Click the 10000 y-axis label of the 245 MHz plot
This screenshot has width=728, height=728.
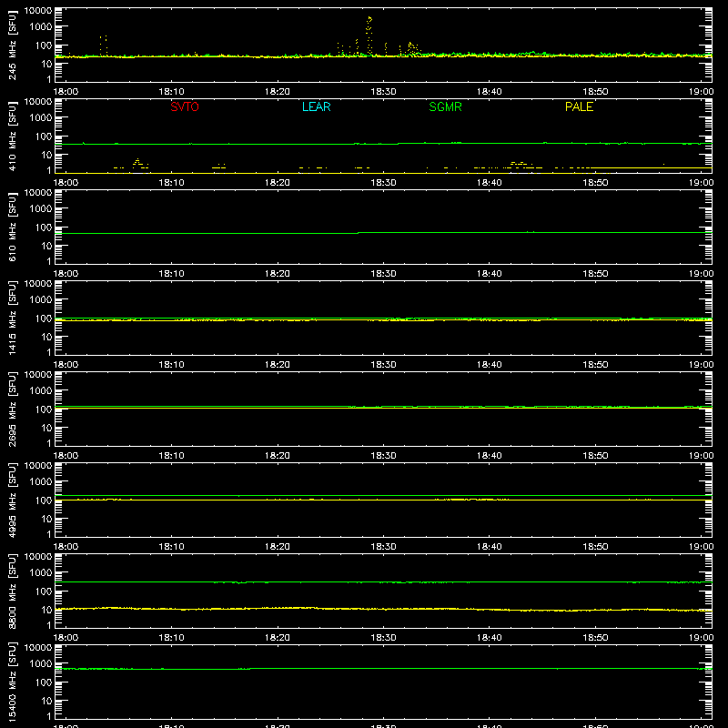38,11
